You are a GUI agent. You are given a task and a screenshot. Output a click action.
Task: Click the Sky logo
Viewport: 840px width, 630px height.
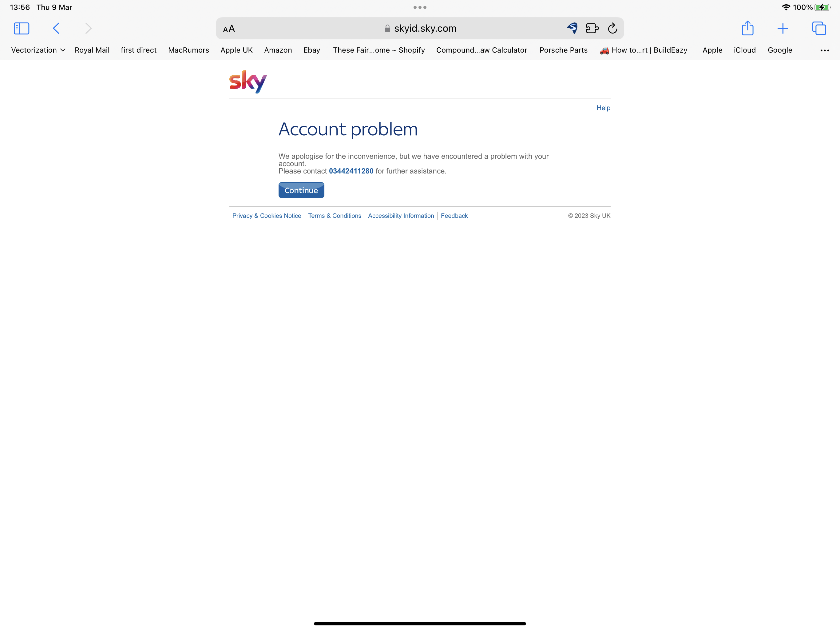[x=248, y=81]
